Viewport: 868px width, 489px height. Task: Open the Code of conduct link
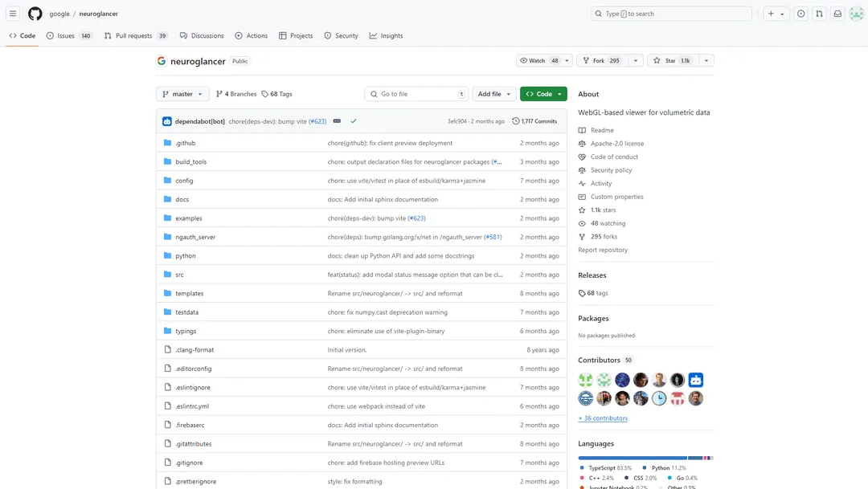(614, 157)
